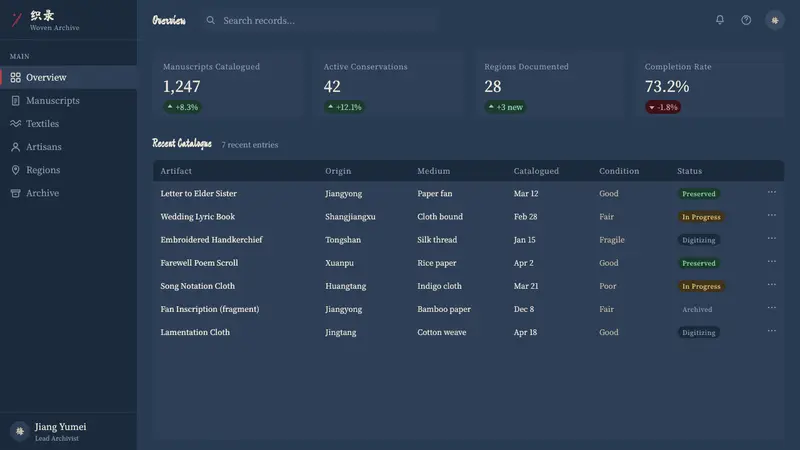Open actions menu for Embroidered Handkerchief
800x450 pixels.
(x=771, y=238)
